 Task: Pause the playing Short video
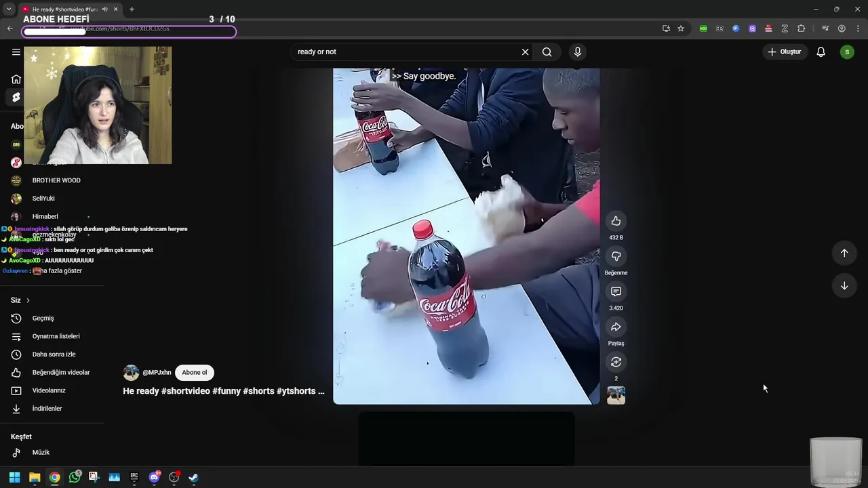pyautogui.click(x=466, y=236)
